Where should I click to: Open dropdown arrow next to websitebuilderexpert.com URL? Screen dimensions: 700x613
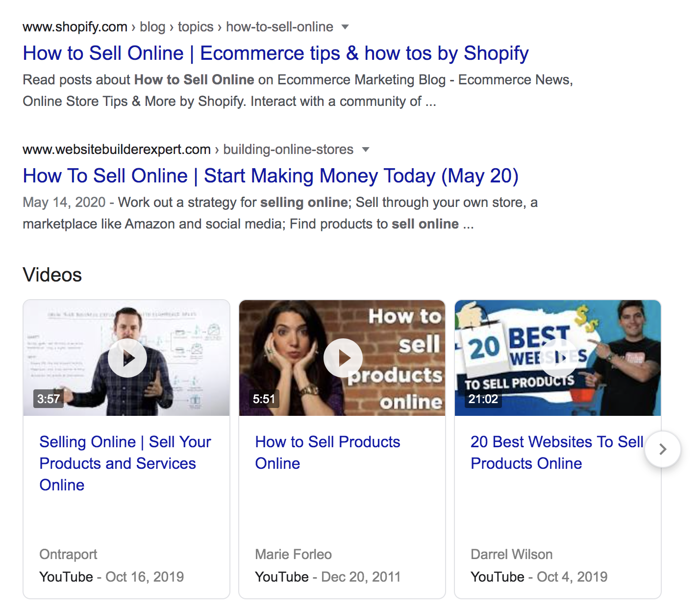pos(365,150)
